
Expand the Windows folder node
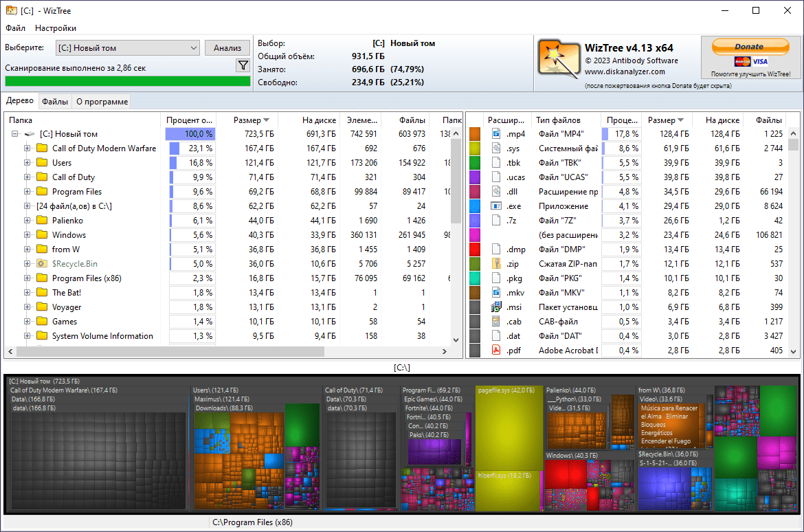tap(27, 234)
